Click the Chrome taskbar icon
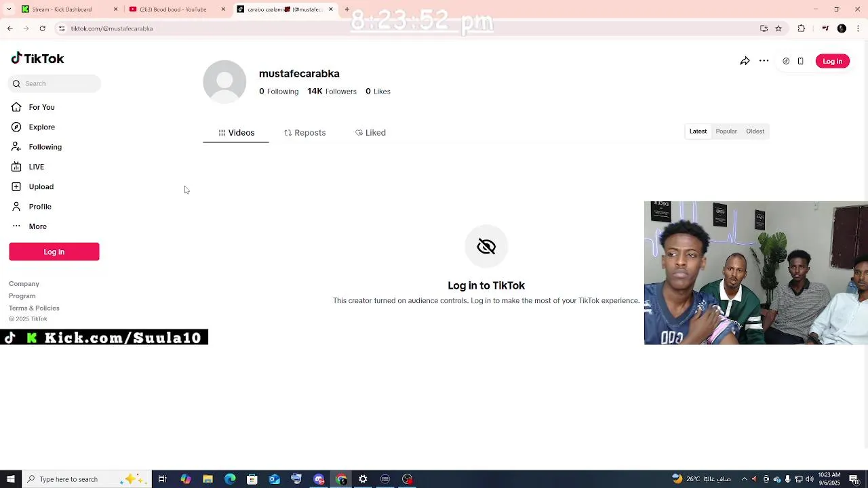 pyautogui.click(x=340, y=479)
